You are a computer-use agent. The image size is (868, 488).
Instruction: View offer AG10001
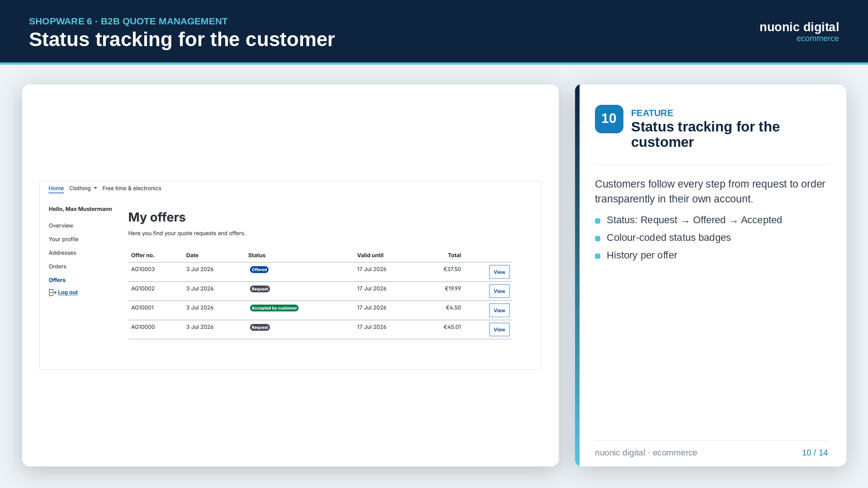pyautogui.click(x=499, y=310)
